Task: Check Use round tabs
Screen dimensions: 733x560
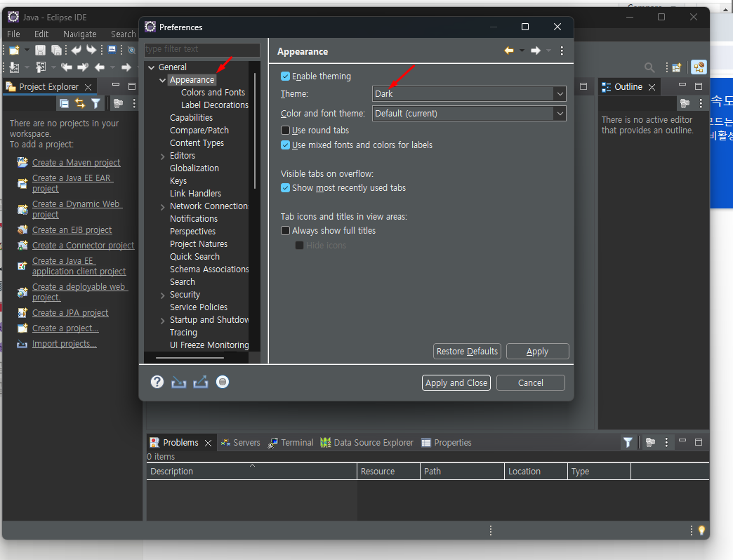Action: tap(285, 130)
